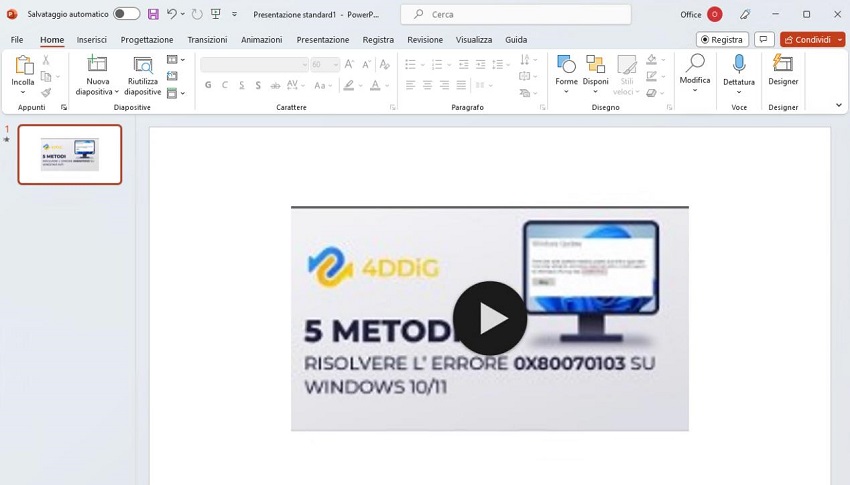Open the font name combo box

coord(254,64)
